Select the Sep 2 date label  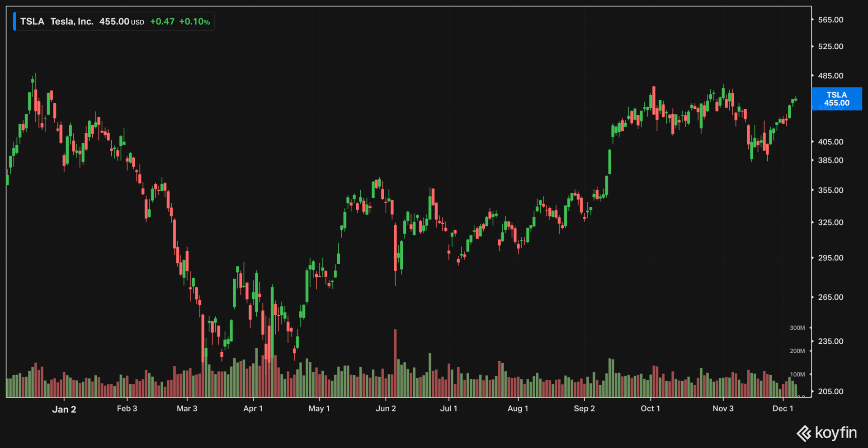coord(585,409)
